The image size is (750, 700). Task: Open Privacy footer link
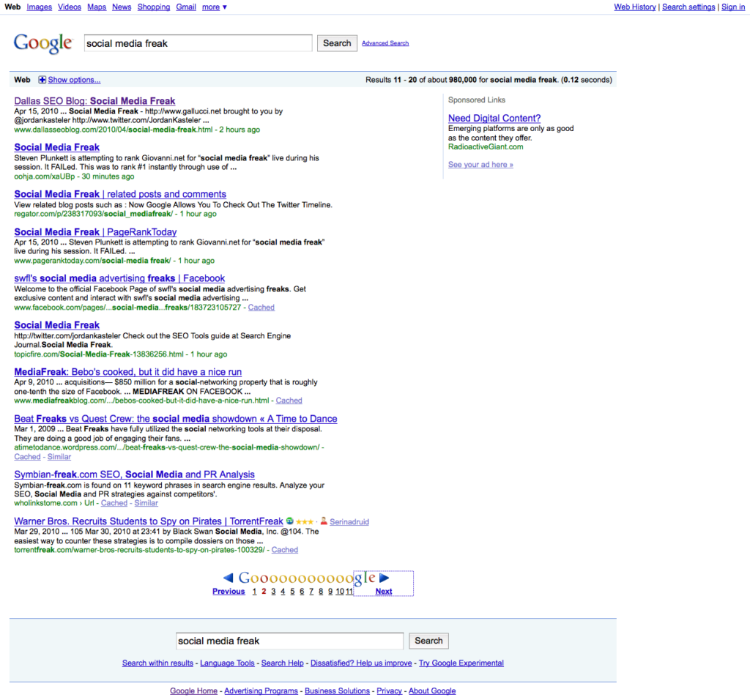(x=390, y=691)
